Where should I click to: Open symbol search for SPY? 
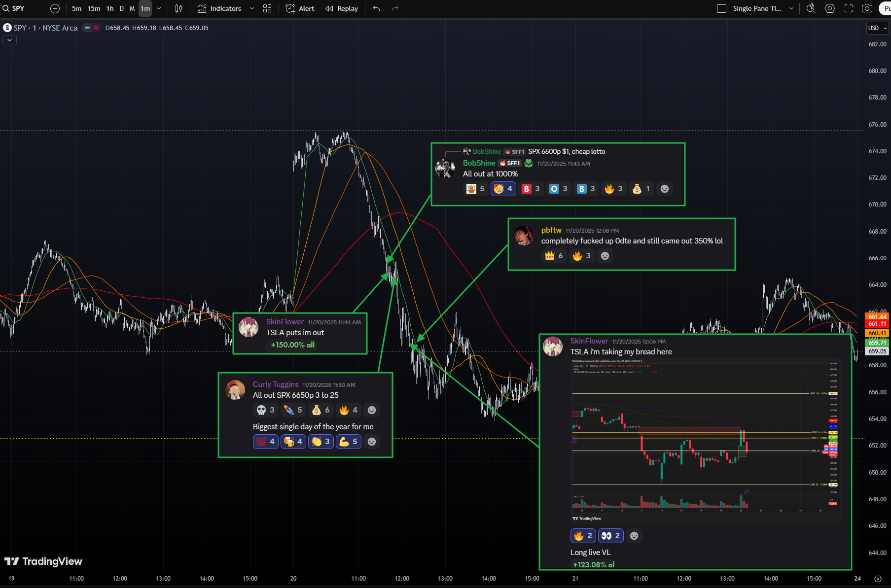[x=14, y=8]
